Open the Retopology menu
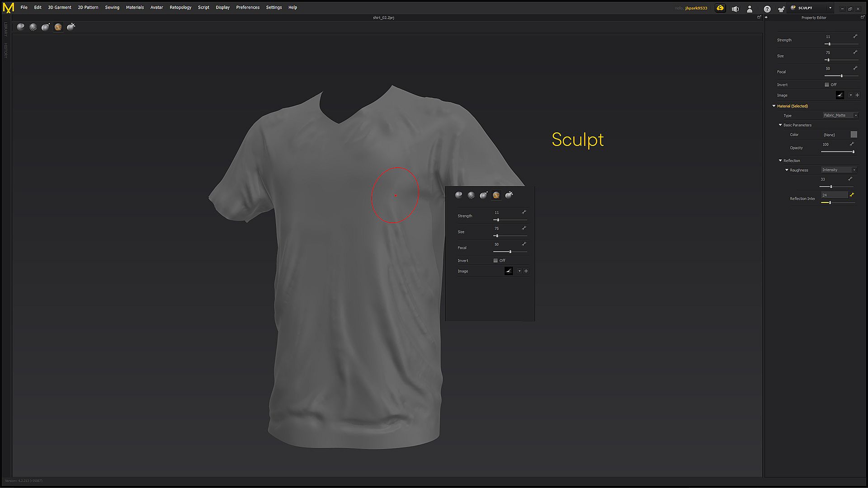The width and height of the screenshot is (868, 488). click(x=180, y=7)
